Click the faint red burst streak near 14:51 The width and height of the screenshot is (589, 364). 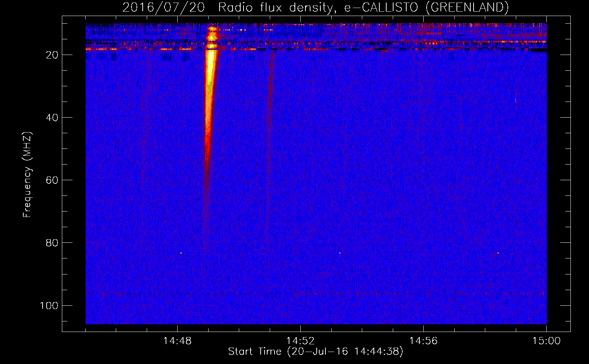pyautogui.click(x=269, y=146)
